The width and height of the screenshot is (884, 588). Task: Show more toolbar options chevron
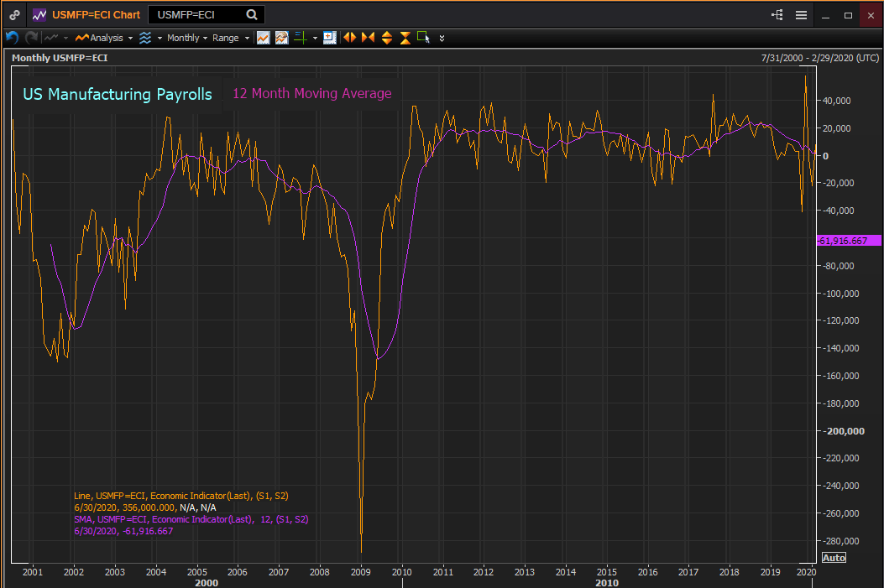point(442,38)
